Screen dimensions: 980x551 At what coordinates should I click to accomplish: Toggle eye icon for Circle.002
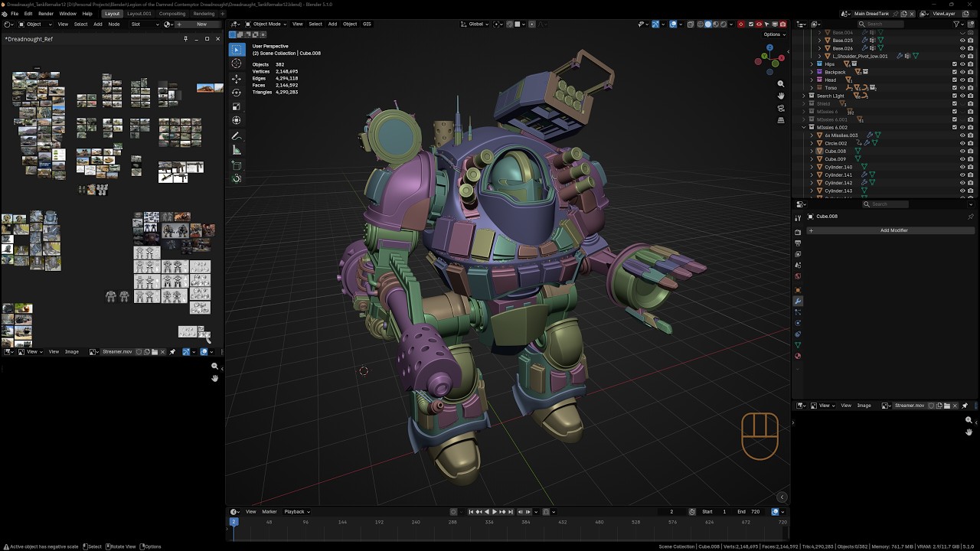click(962, 143)
